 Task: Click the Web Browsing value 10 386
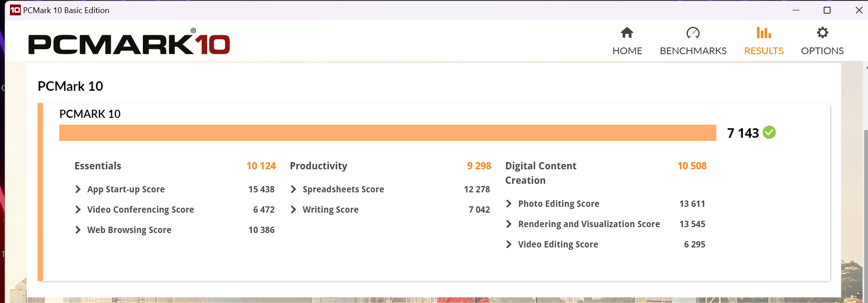[x=261, y=230]
